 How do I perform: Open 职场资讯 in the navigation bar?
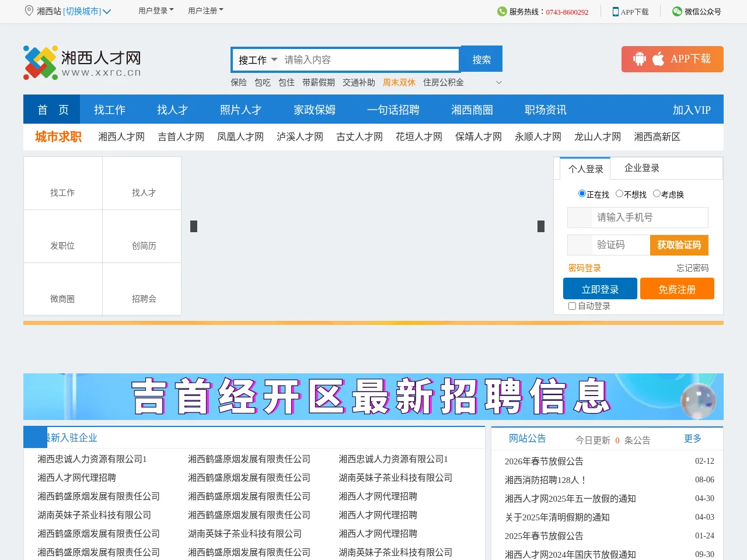pos(546,110)
